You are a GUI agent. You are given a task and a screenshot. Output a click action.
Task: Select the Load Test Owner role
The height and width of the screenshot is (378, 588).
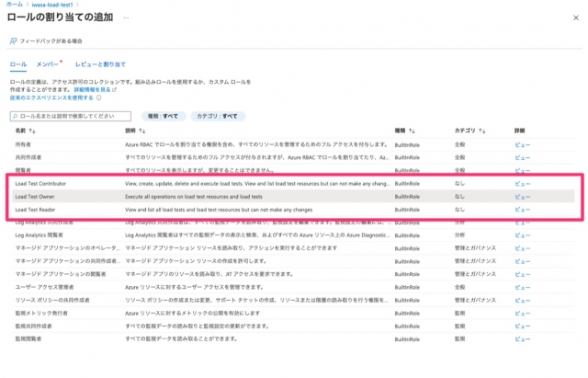pyautogui.click(x=293, y=197)
